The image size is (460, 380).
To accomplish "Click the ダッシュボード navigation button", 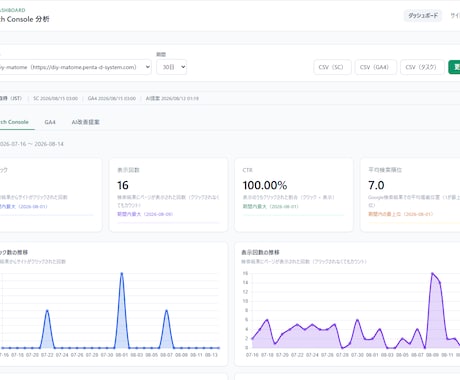I will point(423,16).
